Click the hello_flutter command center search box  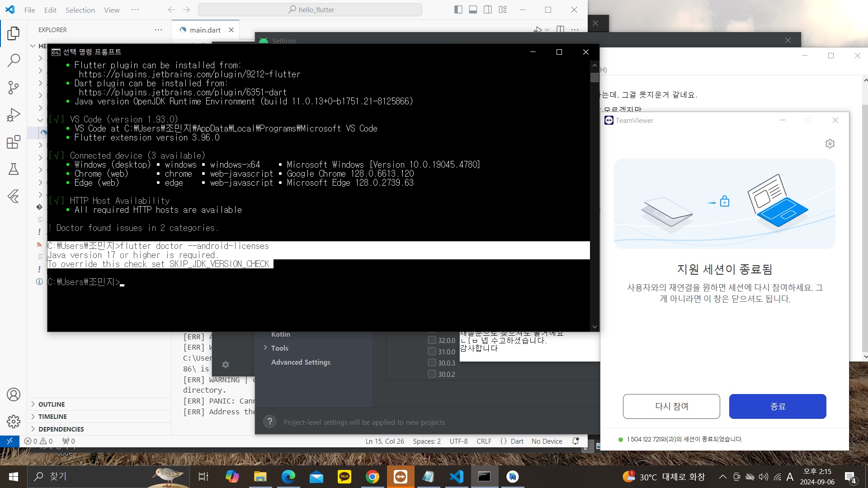tap(310, 9)
